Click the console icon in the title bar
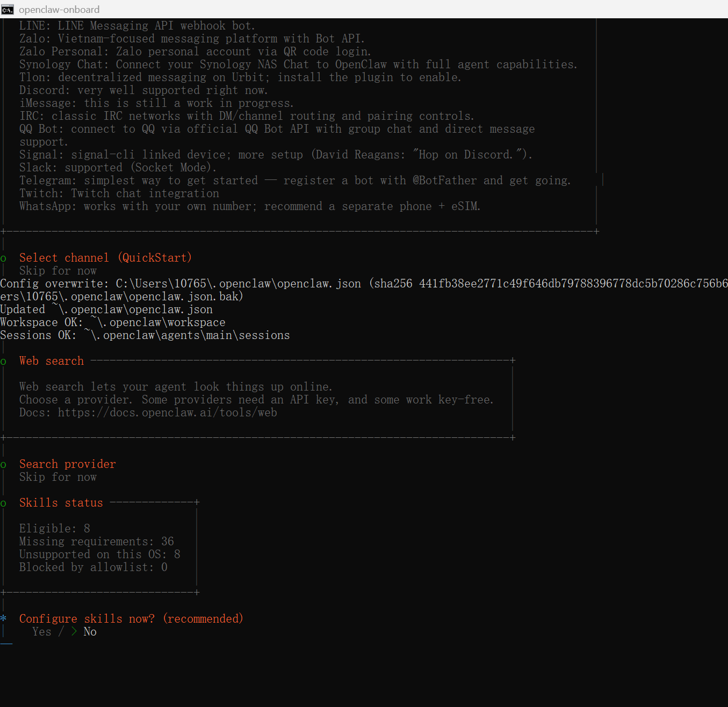 point(8,10)
